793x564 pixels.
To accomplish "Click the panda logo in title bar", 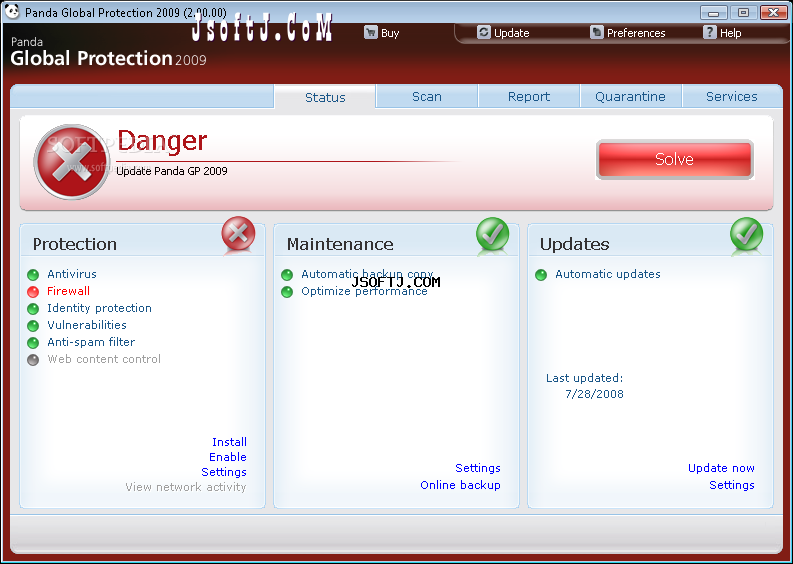I will [x=11, y=11].
